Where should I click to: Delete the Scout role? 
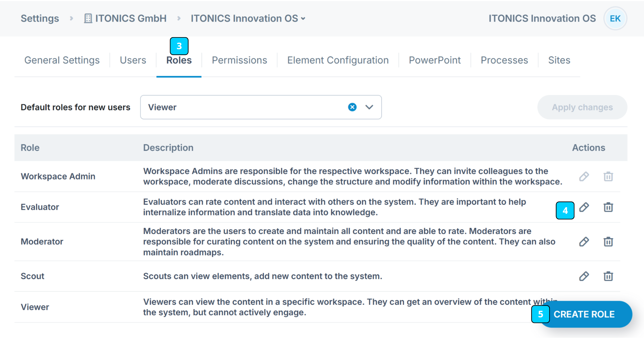tap(608, 276)
